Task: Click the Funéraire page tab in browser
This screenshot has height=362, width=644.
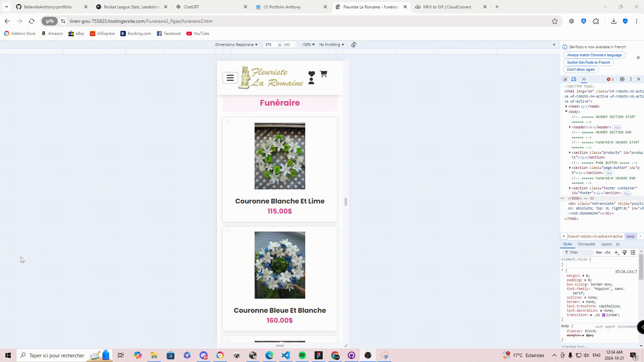Action: (x=371, y=7)
